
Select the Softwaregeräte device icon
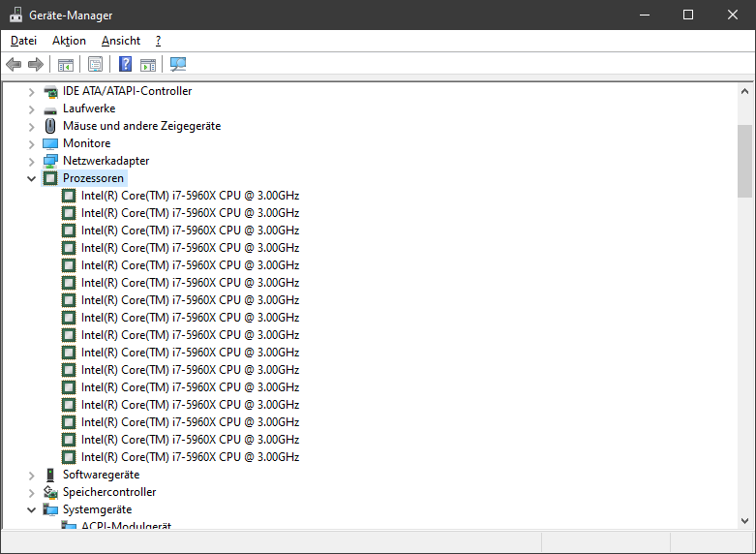click(x=50, y=475)
